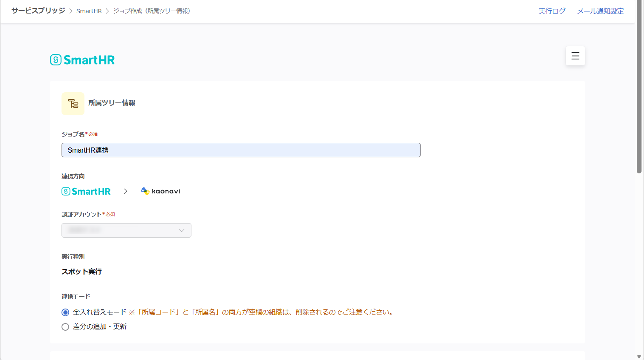Click the 所属ツリー情報 heading text
This screenshot has width=644, height=360.
[x=112, y=103]
